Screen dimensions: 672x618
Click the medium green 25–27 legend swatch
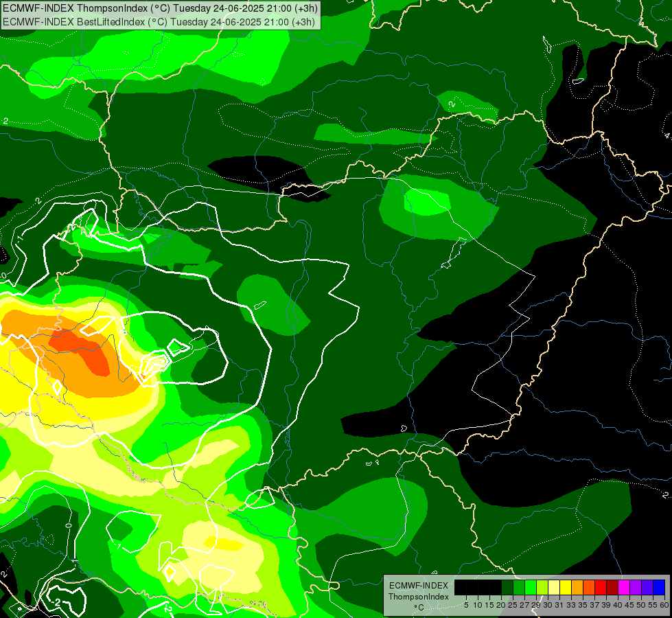click(518, 587)
